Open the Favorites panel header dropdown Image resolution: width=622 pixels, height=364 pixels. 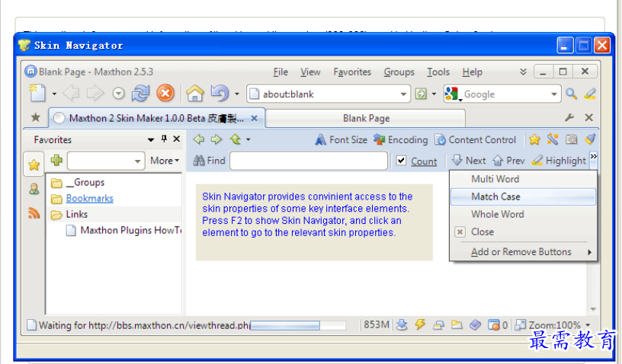(x=151, y=139)
